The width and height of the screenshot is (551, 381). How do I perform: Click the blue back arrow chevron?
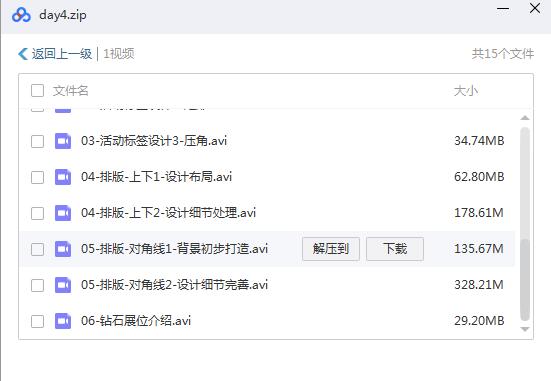(23, 54)
